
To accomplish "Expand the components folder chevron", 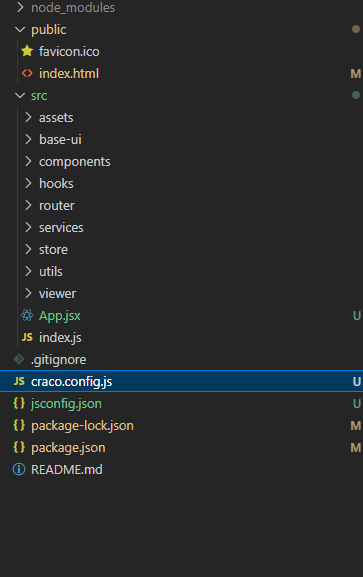I will [x=28, y=161].
